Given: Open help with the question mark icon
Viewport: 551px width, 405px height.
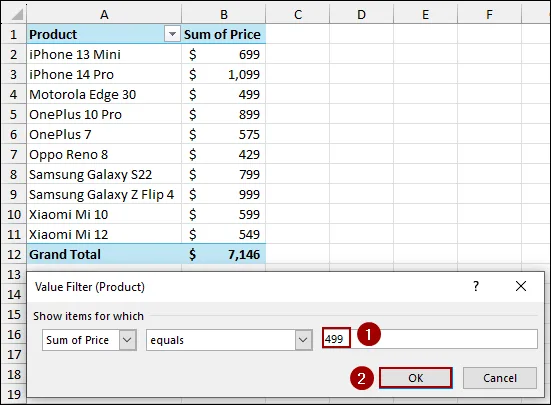Looking at the screenshot, I should [x=476, y=286].
